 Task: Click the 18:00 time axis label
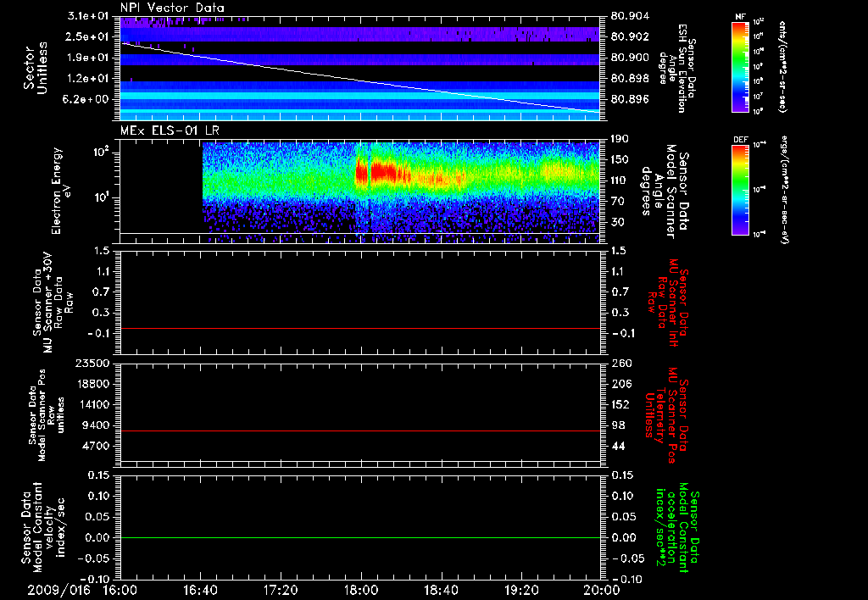(x=361, y=591)
